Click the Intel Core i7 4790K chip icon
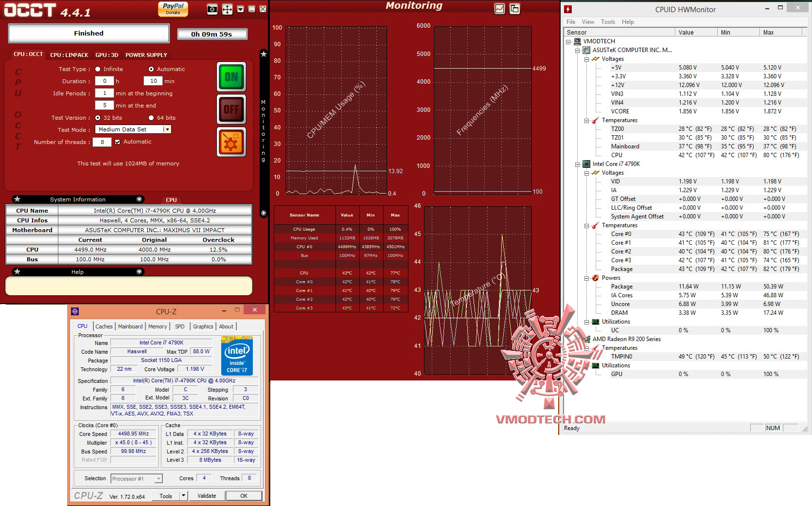 click(x=586, y=164)
